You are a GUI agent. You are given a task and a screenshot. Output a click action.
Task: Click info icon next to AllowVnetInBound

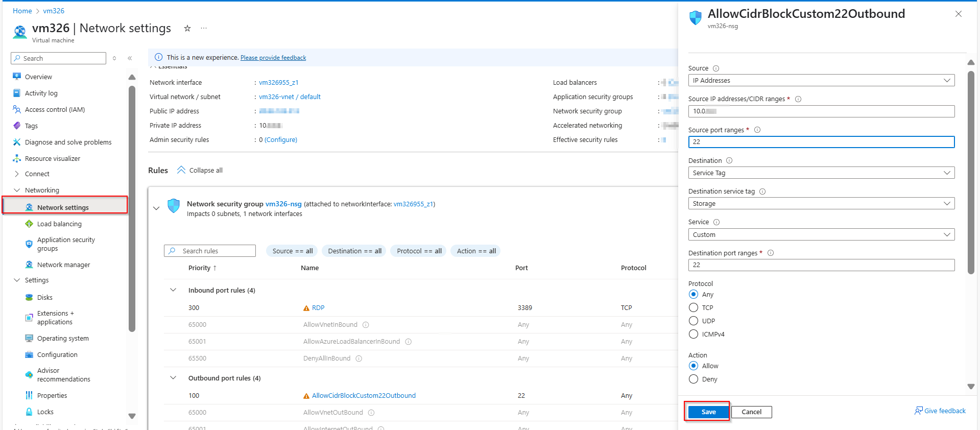[366, 325]
